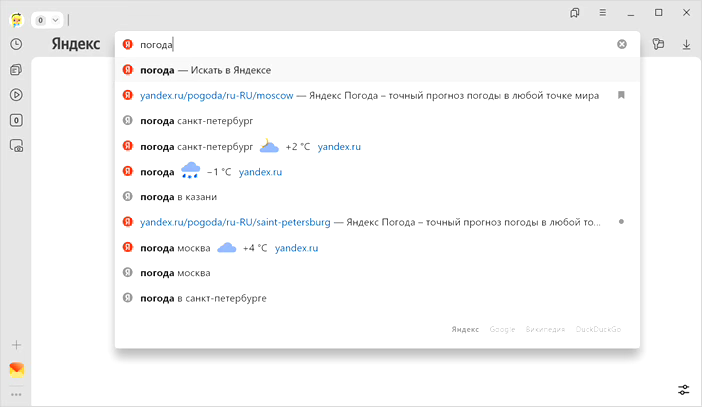Open the screenshot camera tool in sidebar

[16, 146]
